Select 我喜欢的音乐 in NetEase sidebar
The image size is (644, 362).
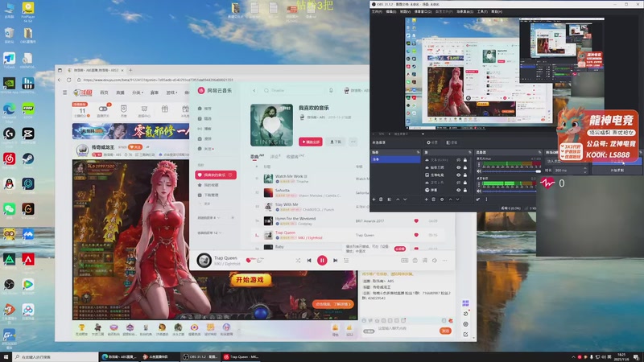point(216,175)
